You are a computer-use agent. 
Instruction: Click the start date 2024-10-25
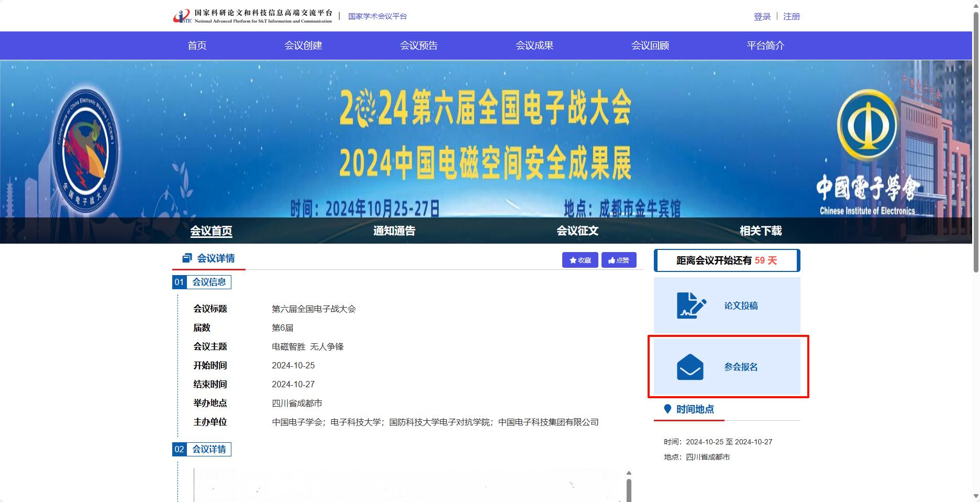coord(293,365)
